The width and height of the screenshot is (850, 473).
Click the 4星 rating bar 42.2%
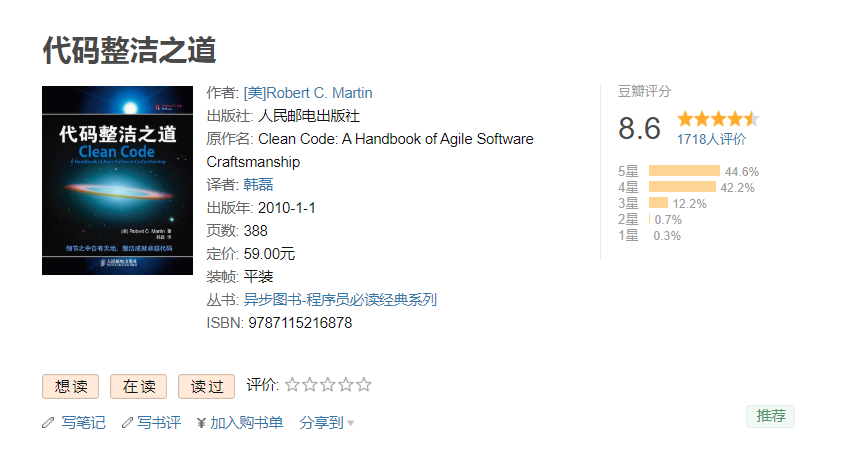(682, 187)
